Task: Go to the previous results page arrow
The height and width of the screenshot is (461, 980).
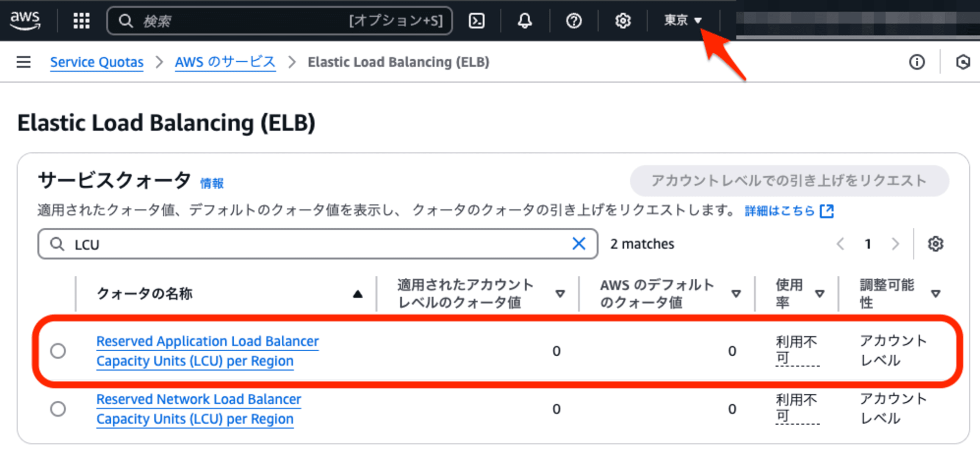Action: pyautogui.click(x=840, y=244)
